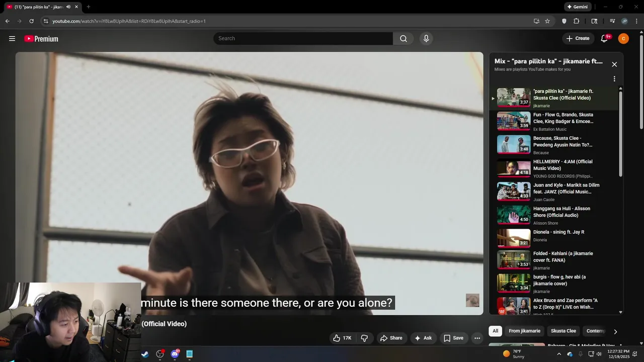Viewport: 644px width, 362px height.
Task: Open the tab search icon in the toolbar
Action: [x=594, y=21]
